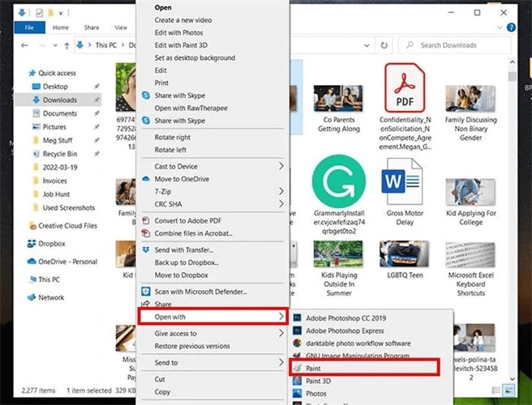
Task: Select the Grammarly installer file icon
Action: click(x=339, y=181)
